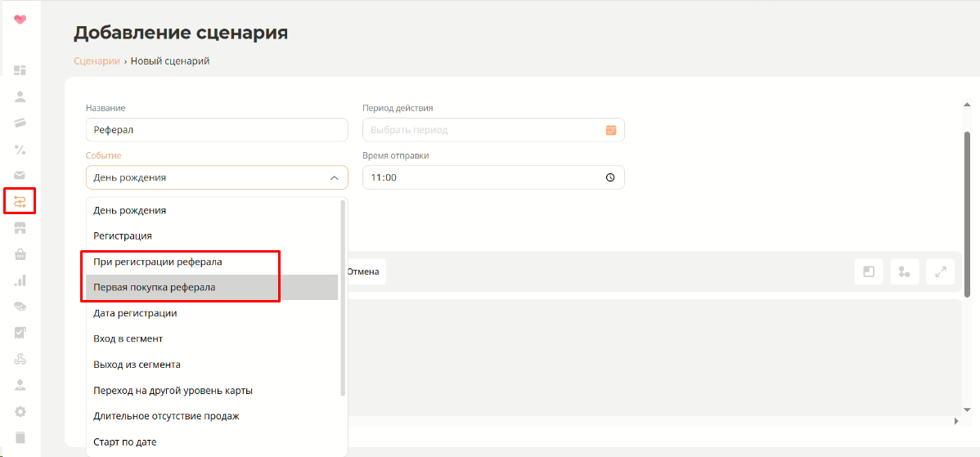
Task: Click the calendar icon in the period field
Action: (610, 130)
